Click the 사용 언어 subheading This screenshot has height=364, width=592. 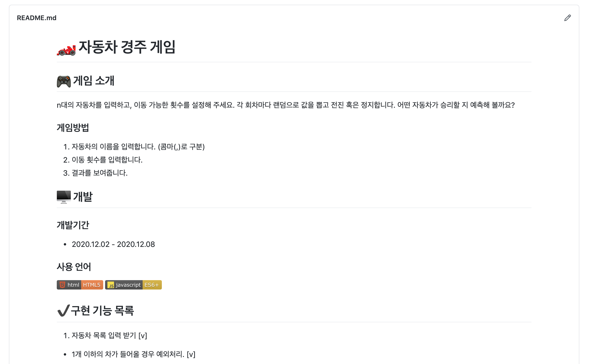point(74,267)
